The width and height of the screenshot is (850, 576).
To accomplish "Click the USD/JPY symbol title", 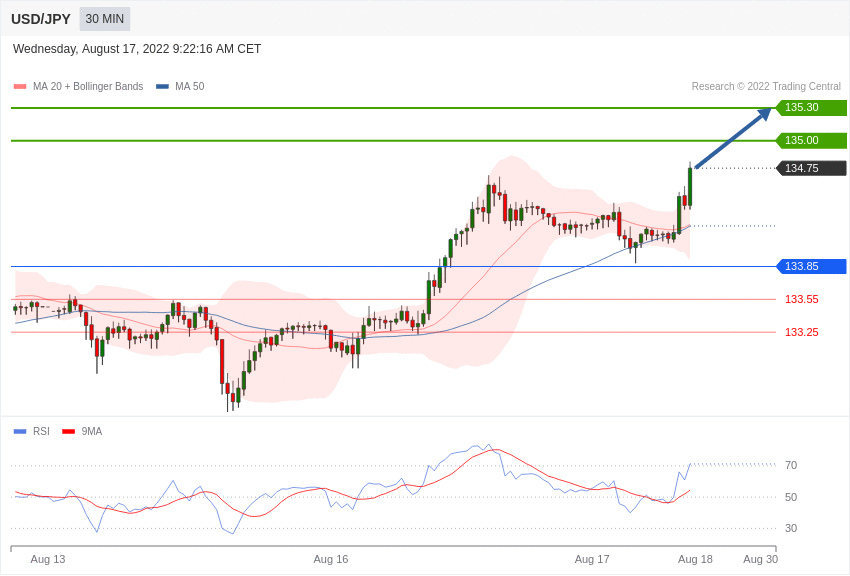I will pyautogui.click(x=41, y=19).
